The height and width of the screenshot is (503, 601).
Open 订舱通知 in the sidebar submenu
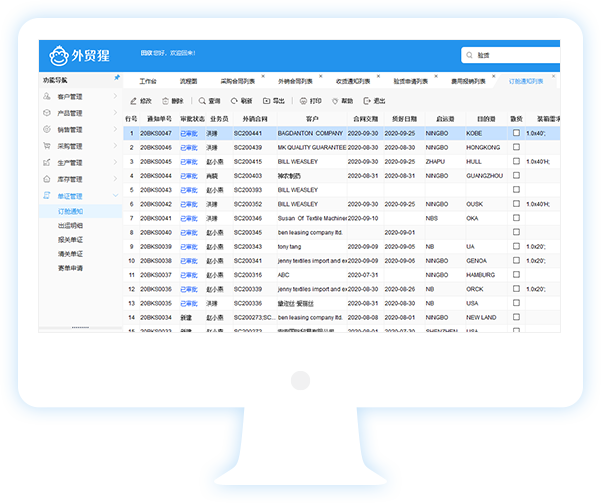(x=70, y=211)
